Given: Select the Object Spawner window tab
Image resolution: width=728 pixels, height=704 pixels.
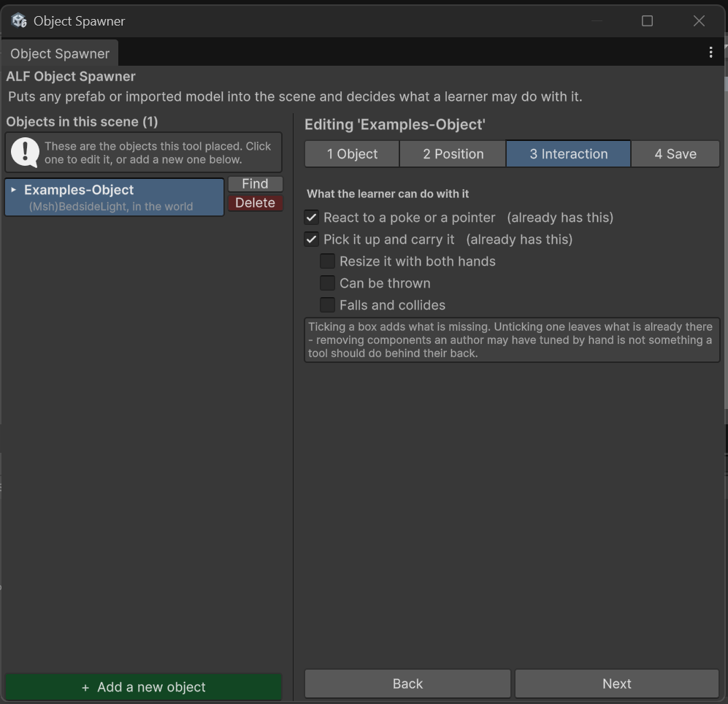Looking at the screenshot, I should 60,53.
